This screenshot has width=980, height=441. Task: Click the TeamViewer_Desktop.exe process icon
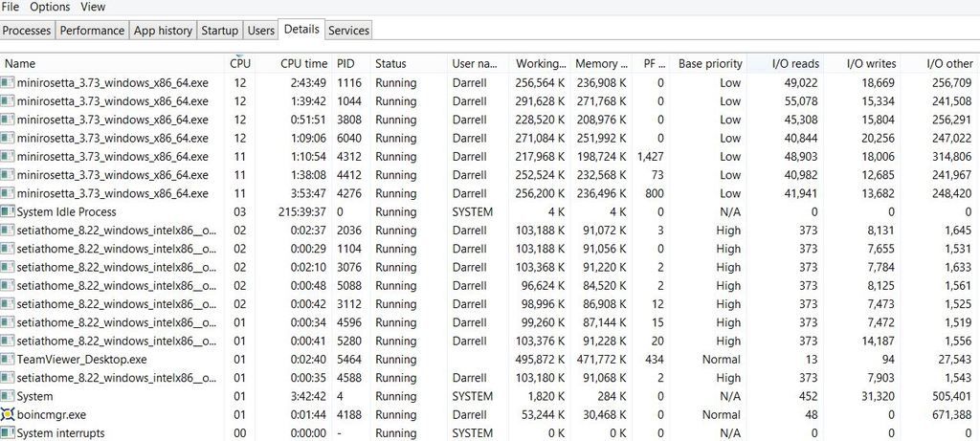(x=8, y=359)
